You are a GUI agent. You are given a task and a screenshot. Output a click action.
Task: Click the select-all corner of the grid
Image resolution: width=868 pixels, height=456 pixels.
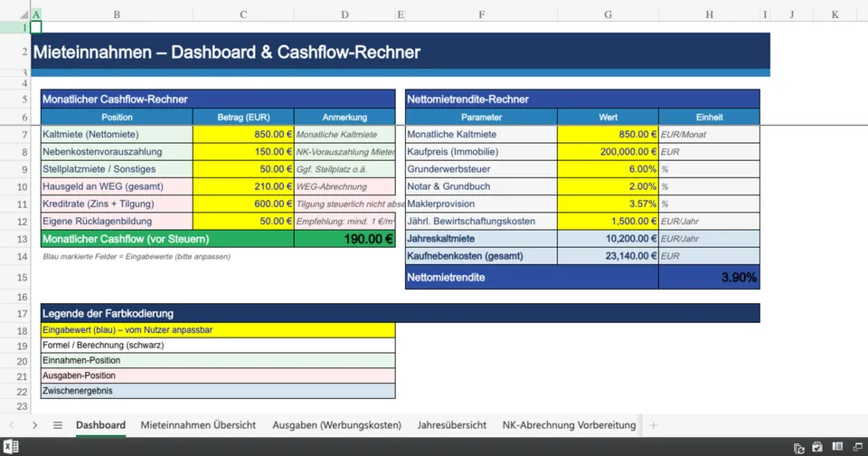pos(24,15)
